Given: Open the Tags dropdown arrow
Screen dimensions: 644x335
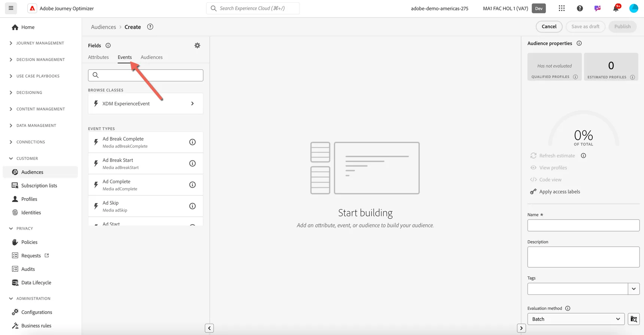Looking at the screenshot, I should pyautogui.click(x=634, y=289).
